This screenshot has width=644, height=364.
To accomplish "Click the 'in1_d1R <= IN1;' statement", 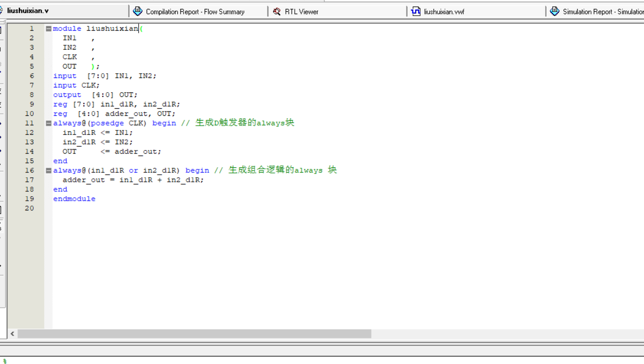I will click(97, 133).
